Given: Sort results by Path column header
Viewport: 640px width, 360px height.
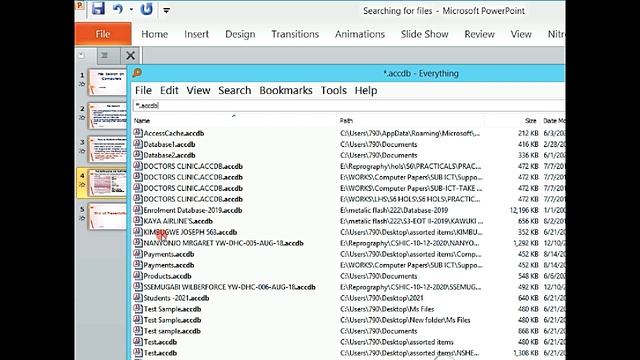Looking at the screenshot, I should coord(411,120).
